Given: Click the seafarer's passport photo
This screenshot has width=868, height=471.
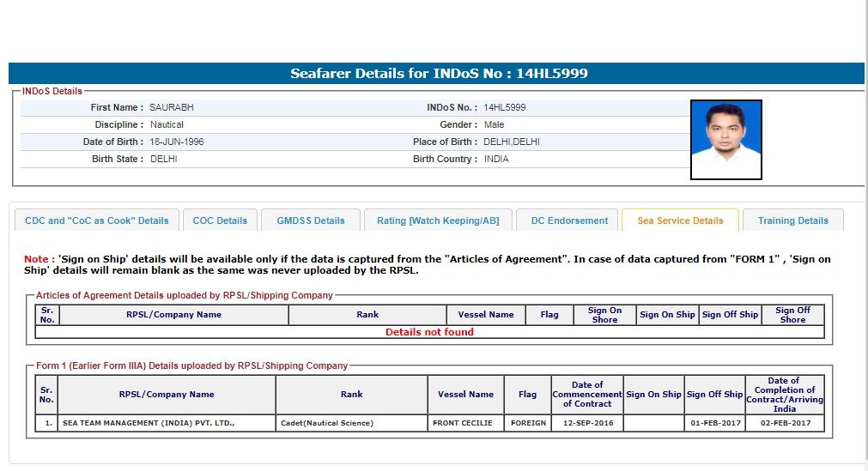Looking at the screenshot, I should [725, 140].
